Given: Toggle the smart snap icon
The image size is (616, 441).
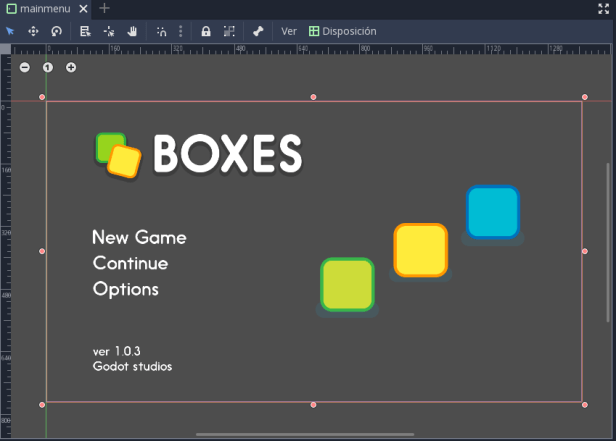Looking at the screenshot, I should click(161, 31).
